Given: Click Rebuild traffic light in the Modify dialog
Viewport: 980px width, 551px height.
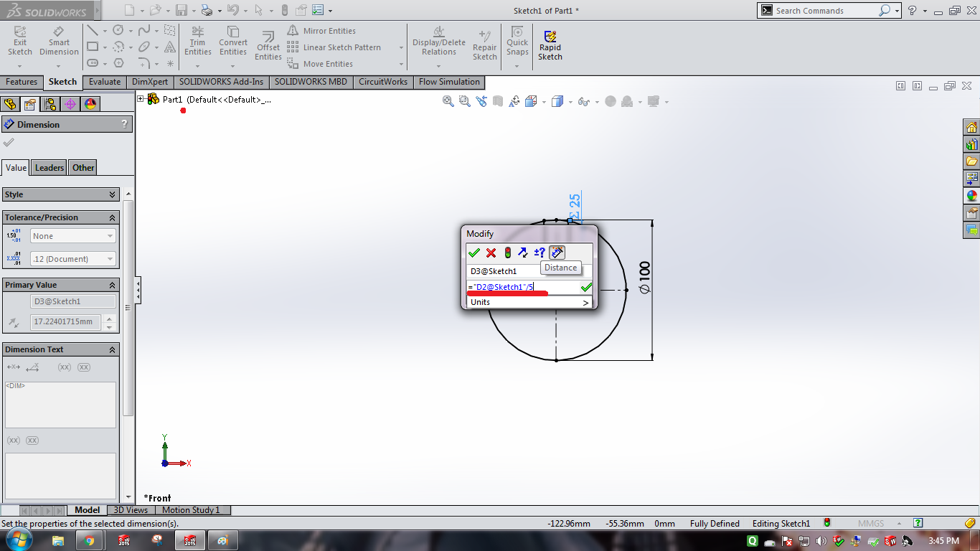Looking at the screenshot, I should tap(507, 253).
